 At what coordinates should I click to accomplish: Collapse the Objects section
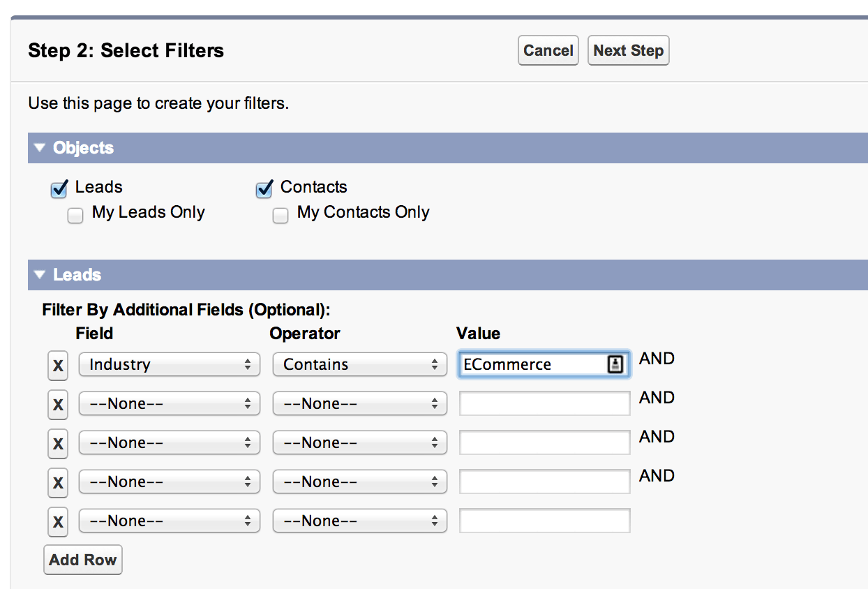coord(39,148)
